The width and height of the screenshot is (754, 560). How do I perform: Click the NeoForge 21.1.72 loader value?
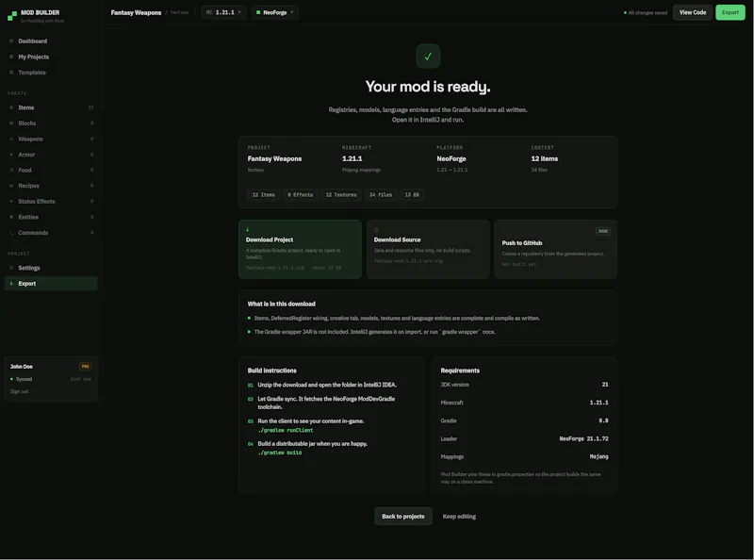click(x=583, y=438)
